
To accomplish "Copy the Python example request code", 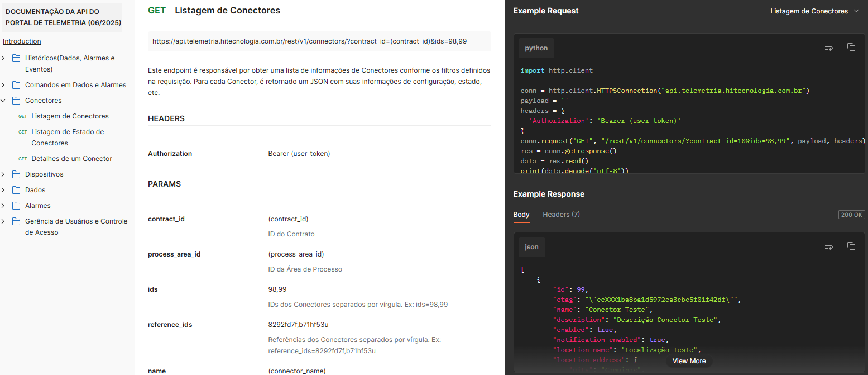I will click(x=851, y=47).
